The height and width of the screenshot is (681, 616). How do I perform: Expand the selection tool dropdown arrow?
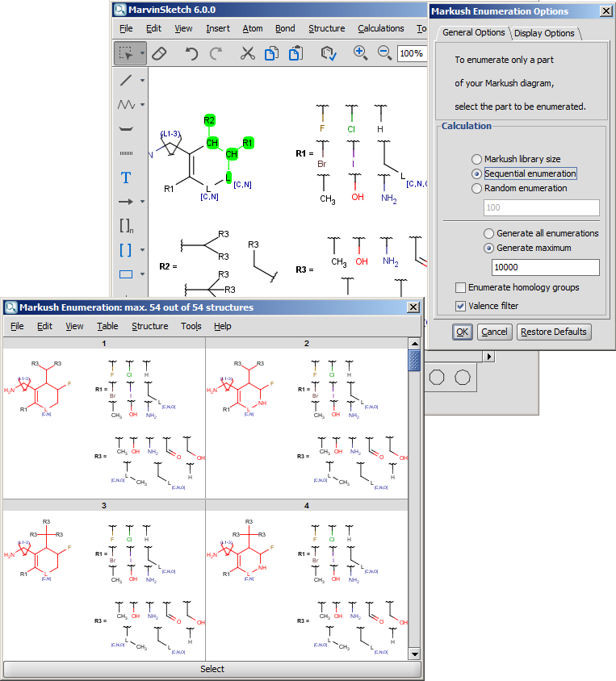(143, 54)
